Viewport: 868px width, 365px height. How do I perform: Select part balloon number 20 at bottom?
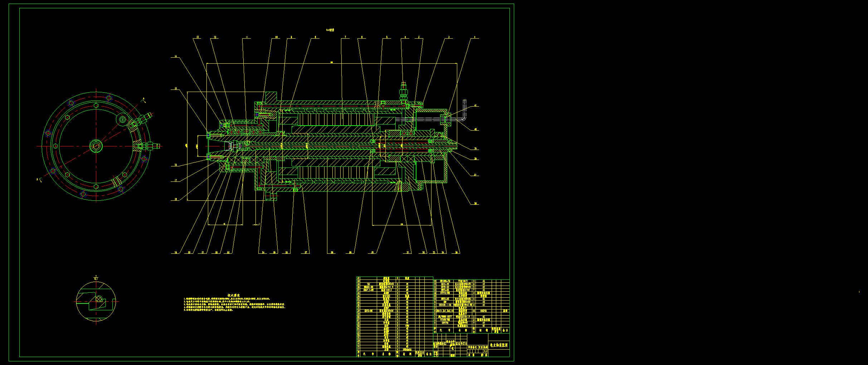189,253
